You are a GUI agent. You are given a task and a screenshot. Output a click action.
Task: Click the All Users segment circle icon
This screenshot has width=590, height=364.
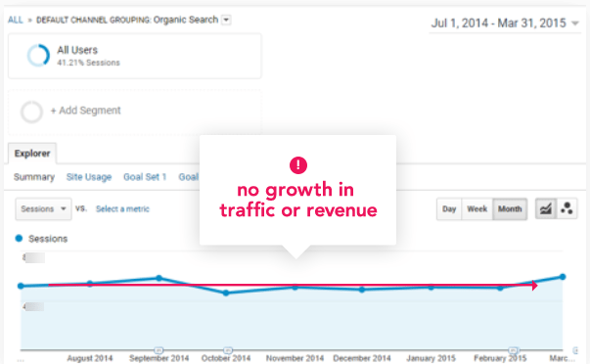pos(38,56)
